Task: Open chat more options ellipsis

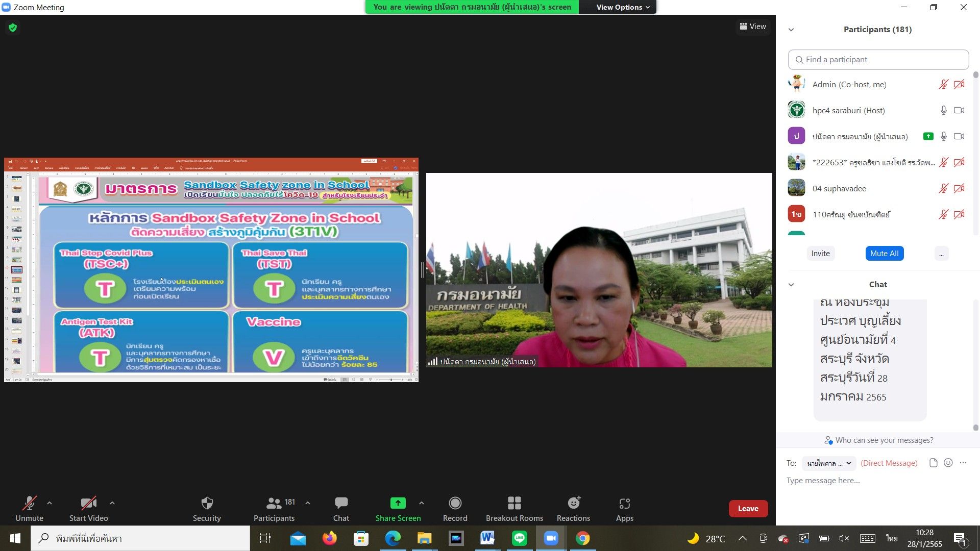Action: [963, 463]
